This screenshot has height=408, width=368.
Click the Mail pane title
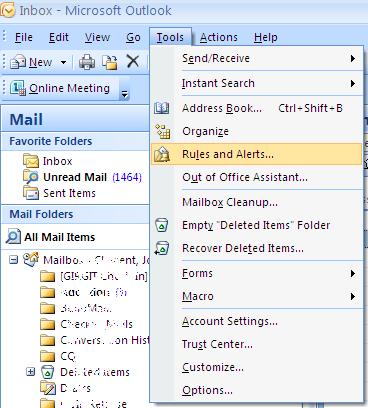tap(26, 120)
